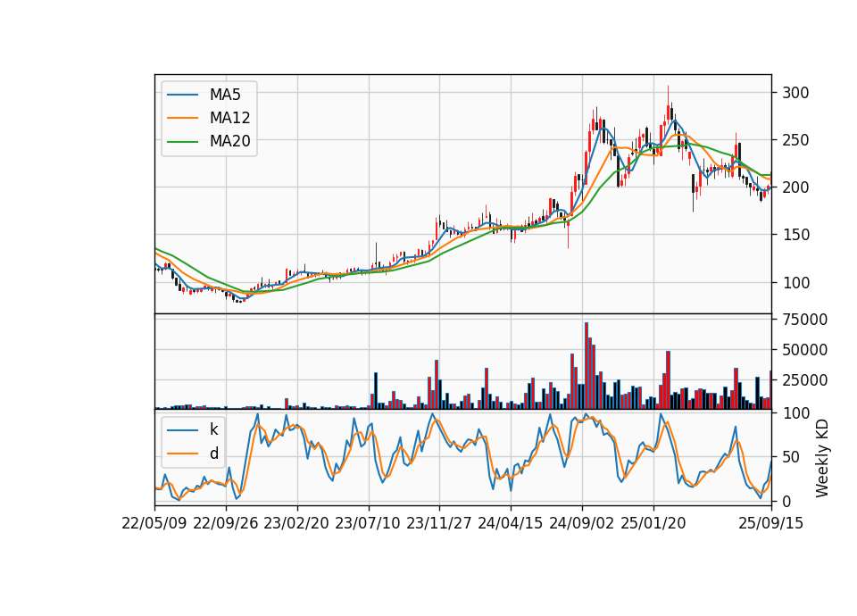Click the 150 price axis tick label
The height and width of the screenshot is (616, 857).
pos(795,235)
